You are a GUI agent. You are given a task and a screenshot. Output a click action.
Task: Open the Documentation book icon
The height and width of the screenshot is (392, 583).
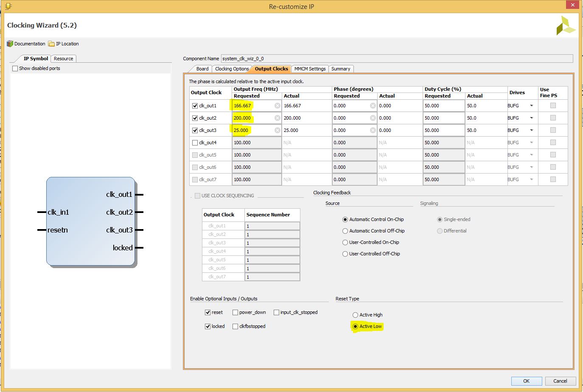(x=10, y=44)
